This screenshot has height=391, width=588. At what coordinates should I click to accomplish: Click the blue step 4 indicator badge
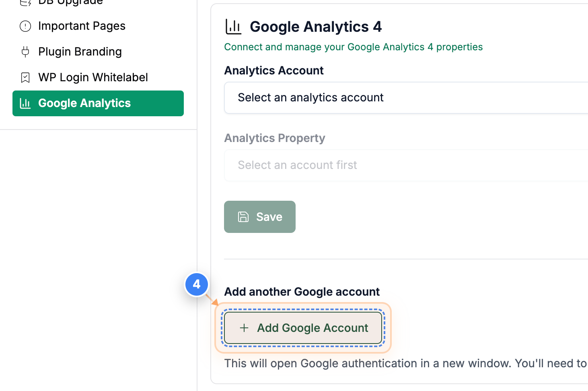point(197,284)
